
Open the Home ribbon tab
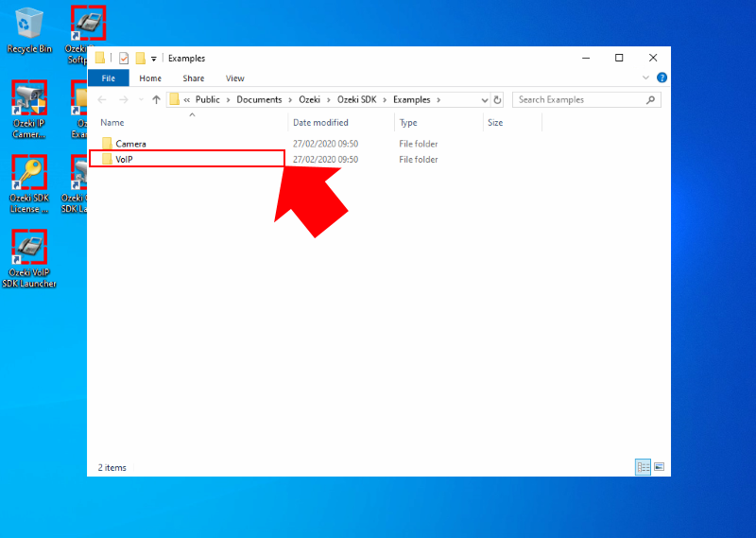[x=150, y=78]
